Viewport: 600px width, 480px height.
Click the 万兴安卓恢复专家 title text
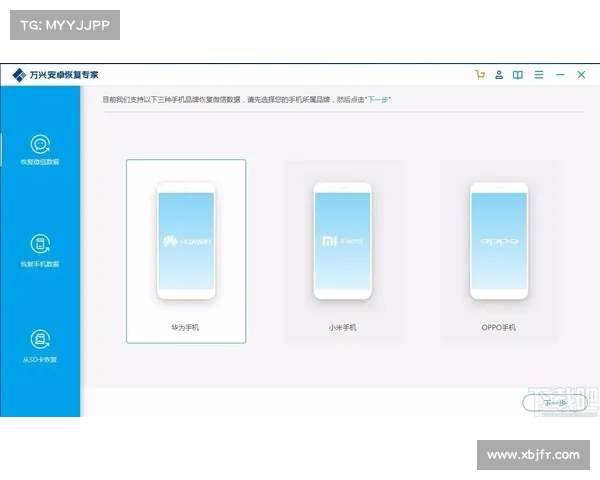(64, 75)
